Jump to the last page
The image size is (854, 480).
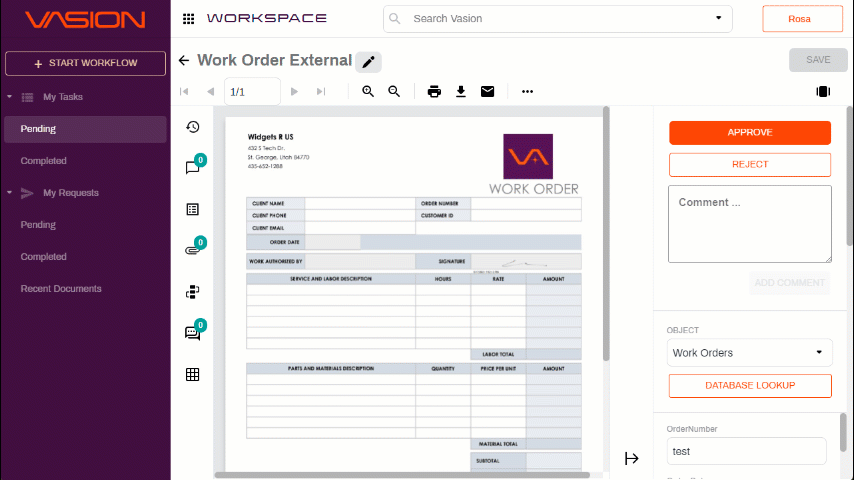click(x=321, y=92)
